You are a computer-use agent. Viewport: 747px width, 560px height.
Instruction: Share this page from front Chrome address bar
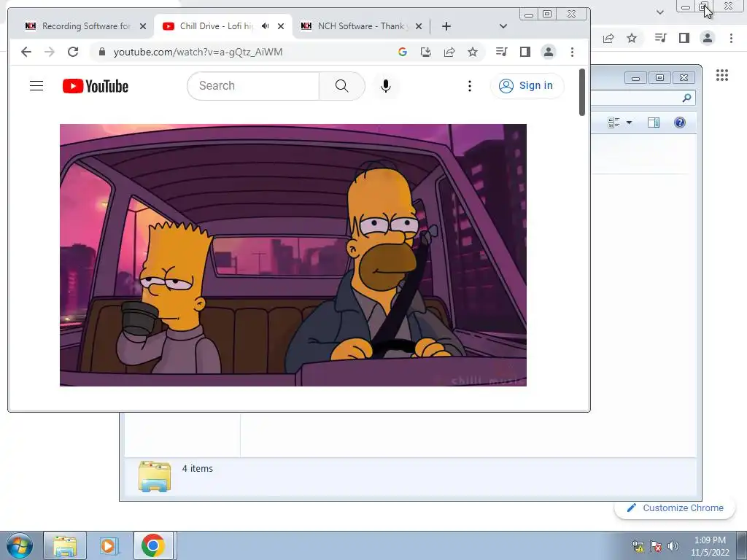click(449, 52)
